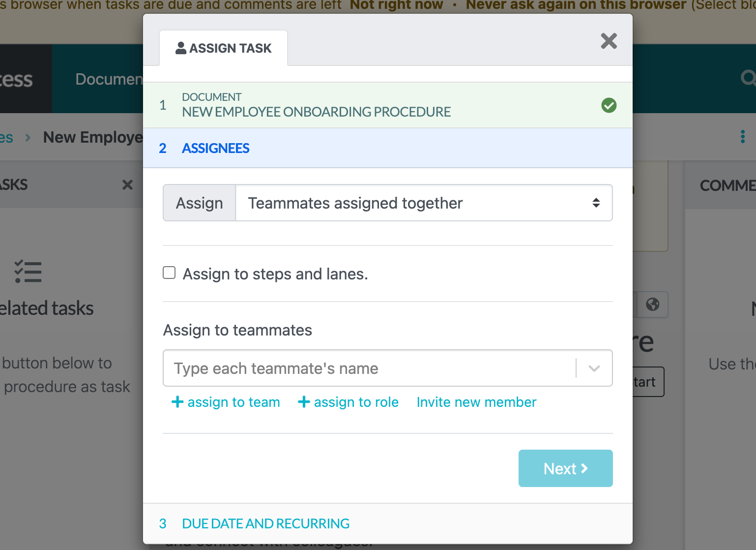Select Not right now in the notification banner
The width and height of the screenshot is (756, 550).
click(x=396, y=5)
